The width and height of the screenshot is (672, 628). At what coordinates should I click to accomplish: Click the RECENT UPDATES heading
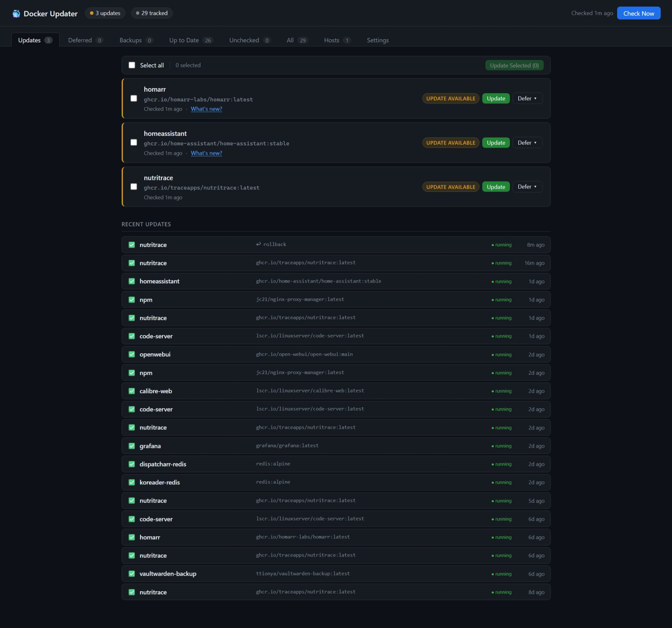coord(146,224)
